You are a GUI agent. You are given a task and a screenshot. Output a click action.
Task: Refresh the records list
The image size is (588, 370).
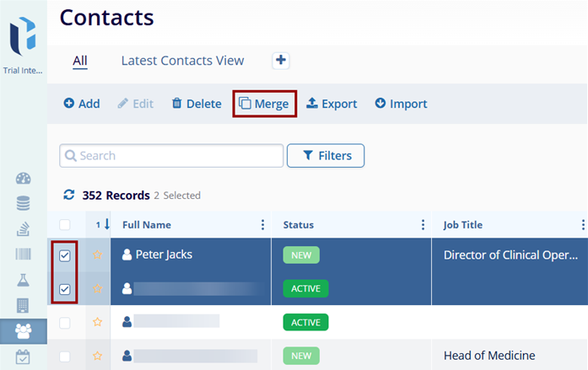[x=69, y=196]
